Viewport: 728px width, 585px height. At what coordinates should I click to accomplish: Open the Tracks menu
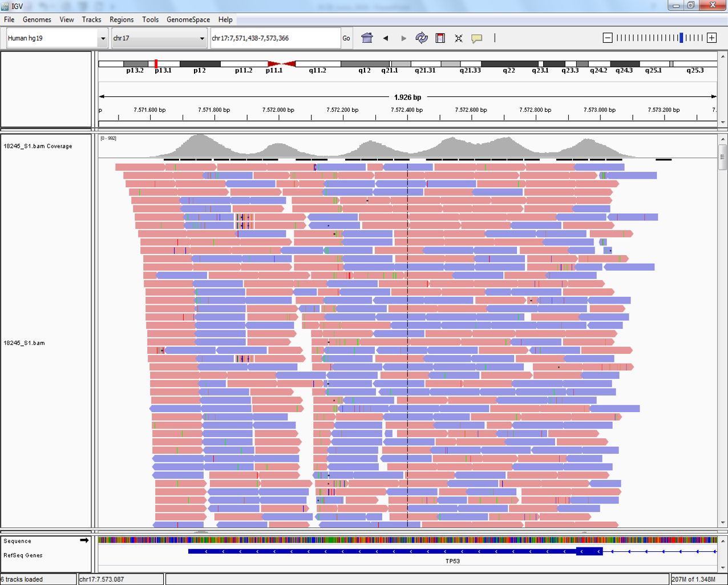pos(91,19)
